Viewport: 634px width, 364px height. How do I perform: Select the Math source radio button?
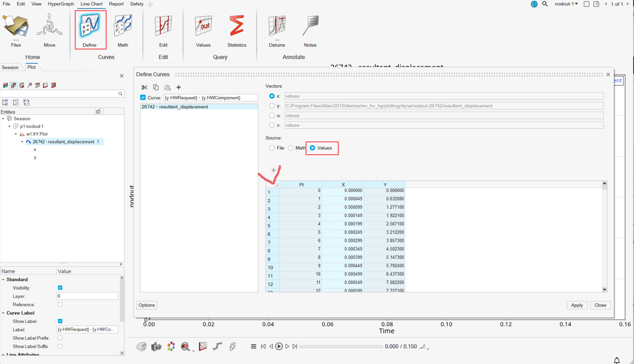(291, 148)
